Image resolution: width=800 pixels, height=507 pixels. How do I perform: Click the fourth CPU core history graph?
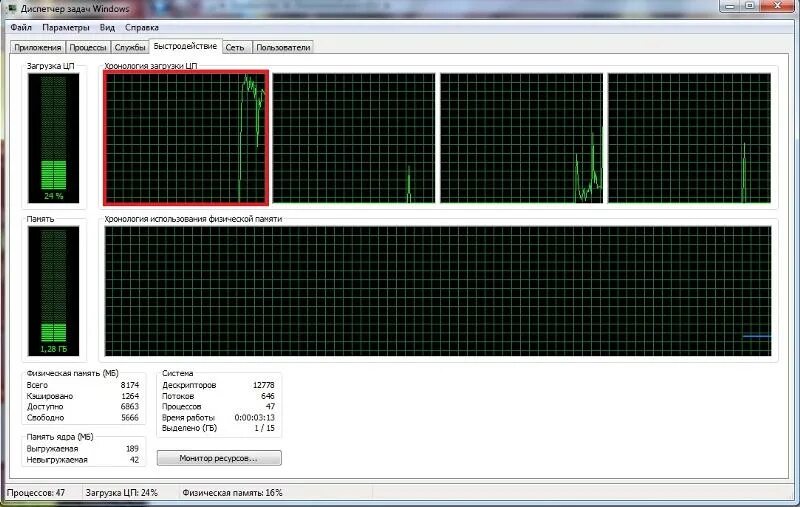(x=689, y=138)
